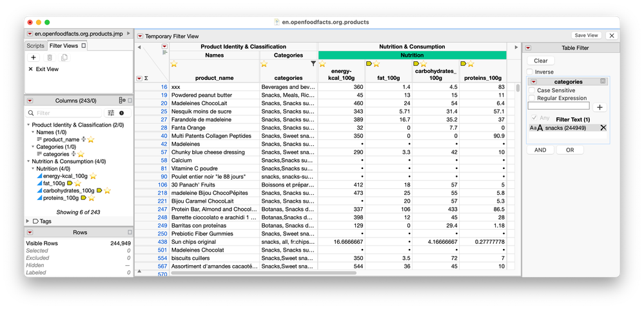This screenshot has width=644, height=309.
Task: Click the AND button
Action: click(x=540, y=150)
